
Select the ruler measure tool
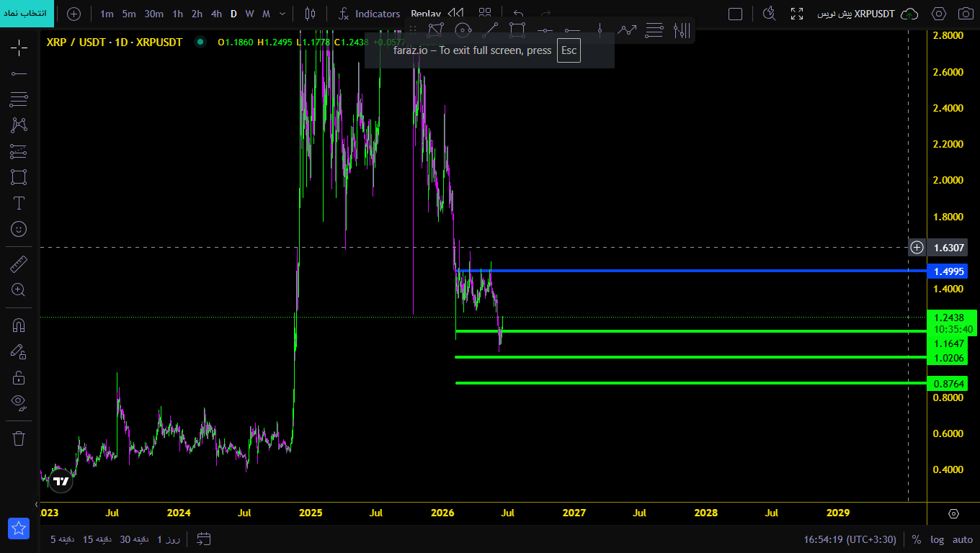coord(19,264)
